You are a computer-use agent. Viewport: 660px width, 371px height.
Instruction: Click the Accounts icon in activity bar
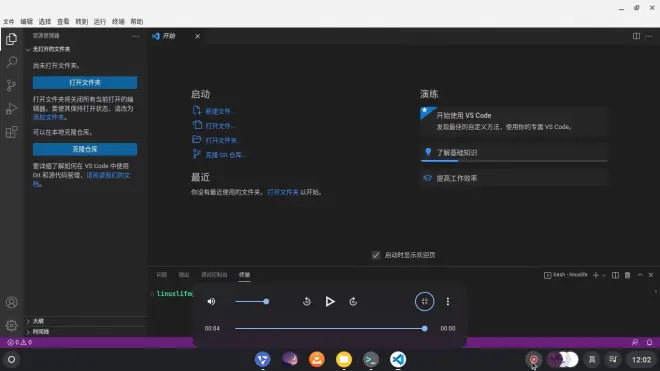pos(11,302)
